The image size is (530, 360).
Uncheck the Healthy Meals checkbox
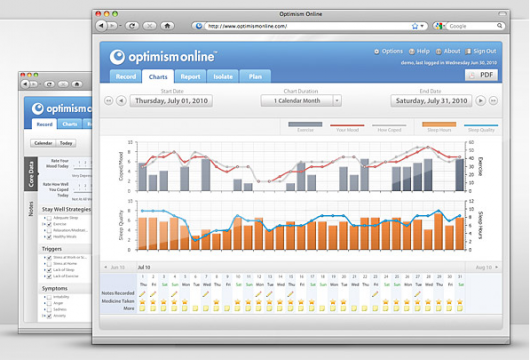pos(49,237)
